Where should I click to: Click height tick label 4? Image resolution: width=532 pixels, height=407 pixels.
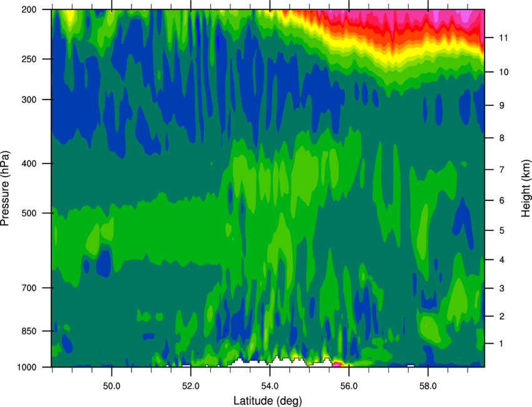(501, 260)
